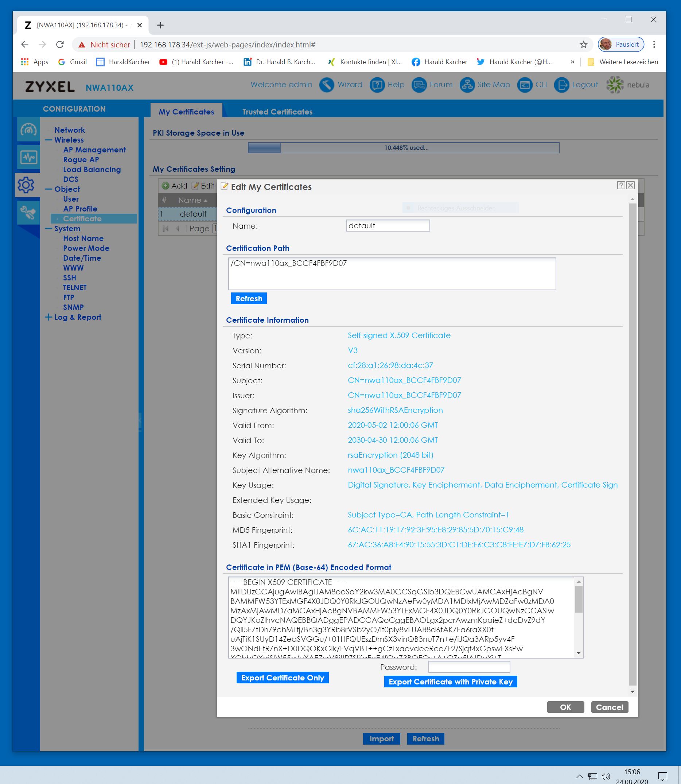Collapse the System tree section
The width and height of the screenshot is (681, 784).
(x=48, y=228)
